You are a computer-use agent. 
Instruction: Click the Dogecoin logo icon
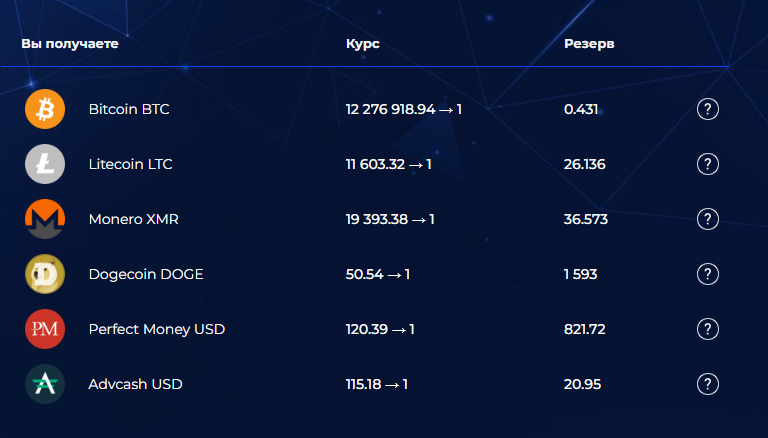click(45, 274)
